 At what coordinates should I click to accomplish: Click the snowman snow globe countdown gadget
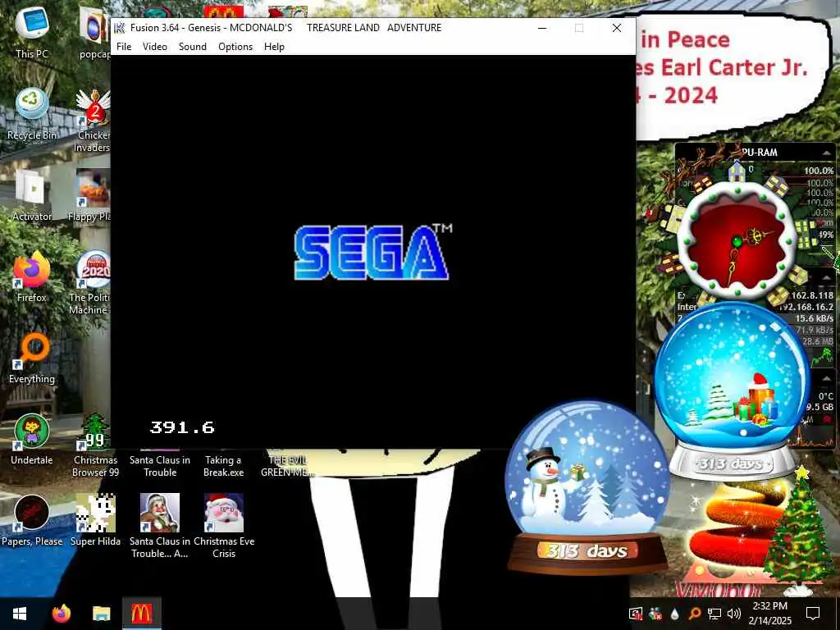coord(587,486)
